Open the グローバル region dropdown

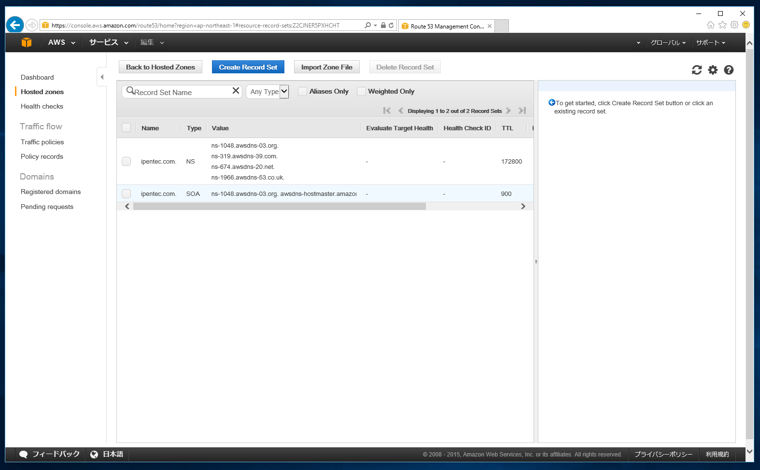click(x=668, y=43)
